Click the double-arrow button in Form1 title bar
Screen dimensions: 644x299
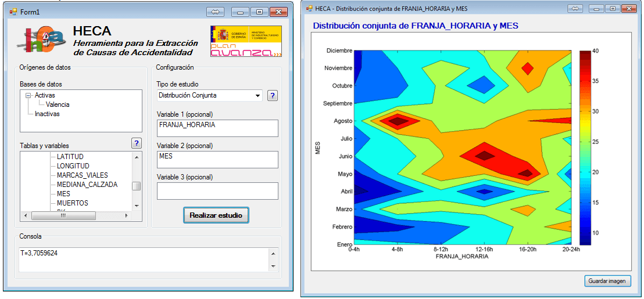[x=215, y=12]
